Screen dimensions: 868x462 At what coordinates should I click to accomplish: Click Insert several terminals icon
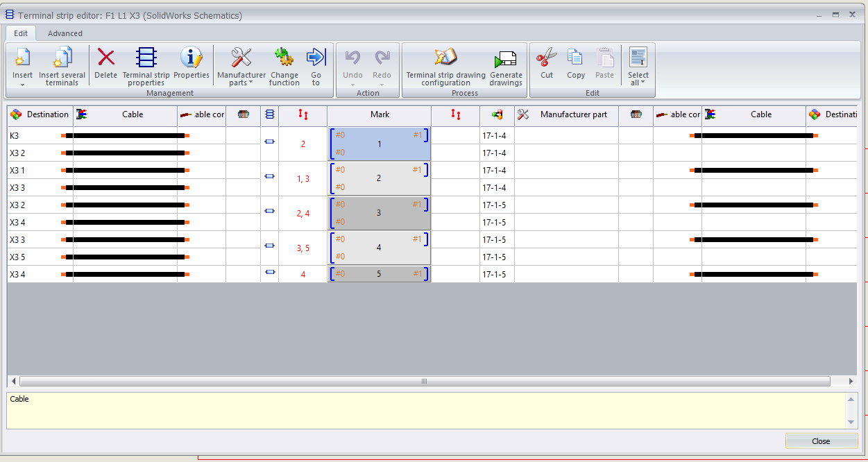62,58
